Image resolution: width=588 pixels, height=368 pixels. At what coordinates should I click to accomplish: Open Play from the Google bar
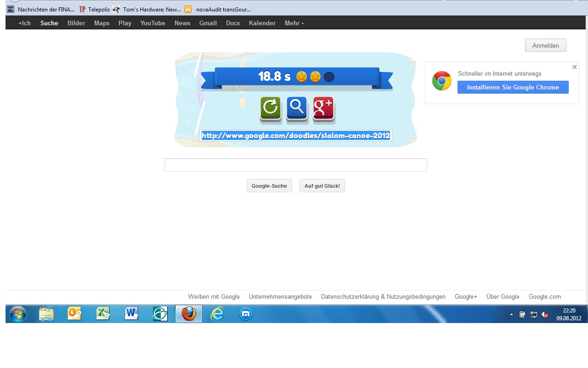125,23
